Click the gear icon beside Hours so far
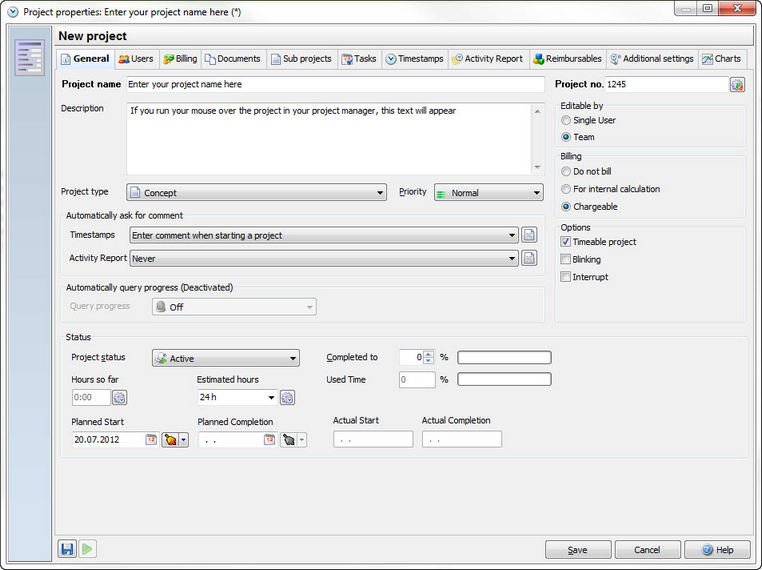Screen dimensions: 762x570 click(x=120, y=397)
